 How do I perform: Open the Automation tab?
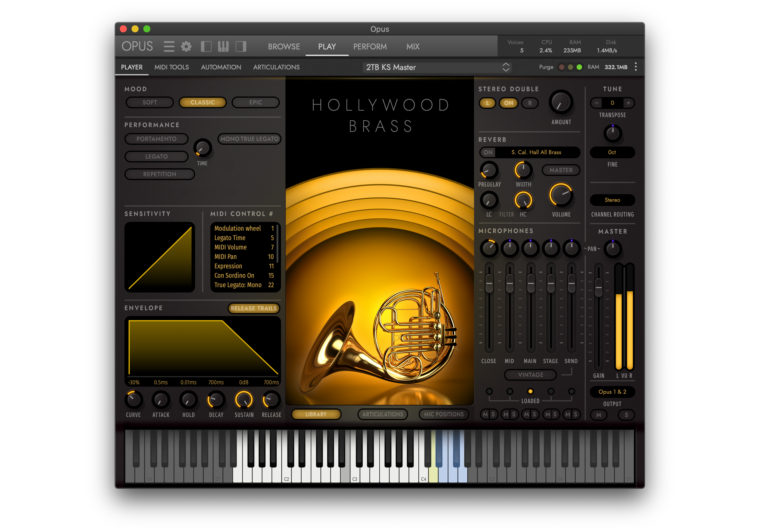click(x=221, y=67)
